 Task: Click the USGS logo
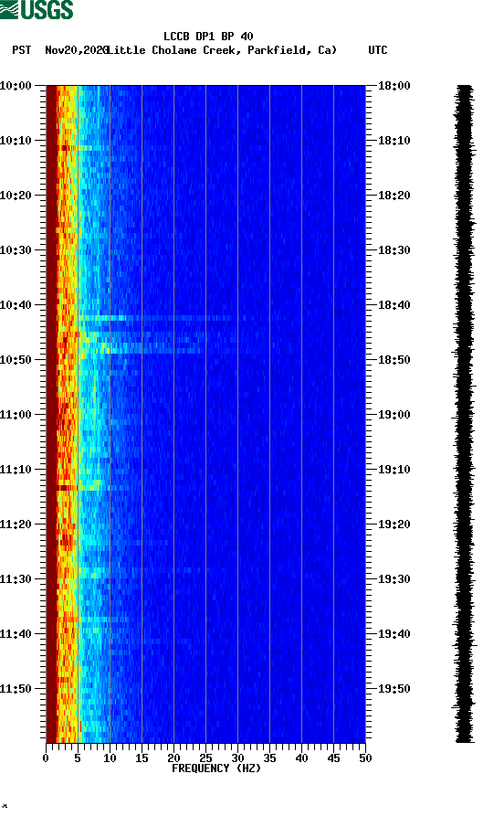coord(37,9)
